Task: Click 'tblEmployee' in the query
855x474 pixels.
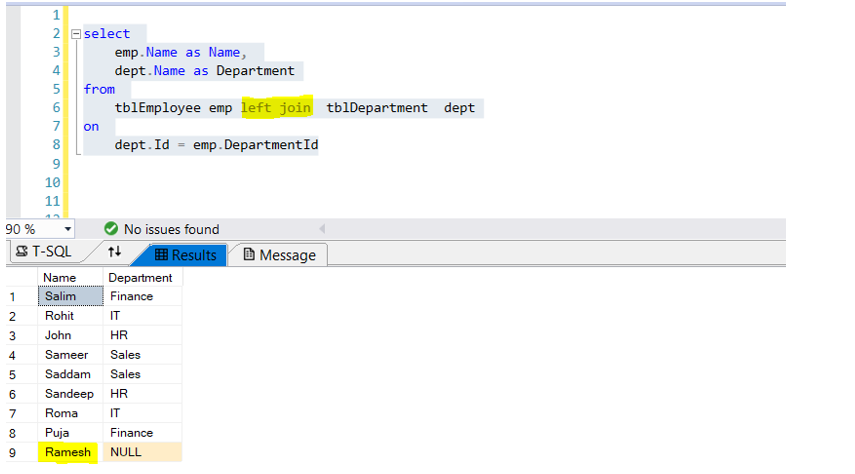Action: pos(158,107)
